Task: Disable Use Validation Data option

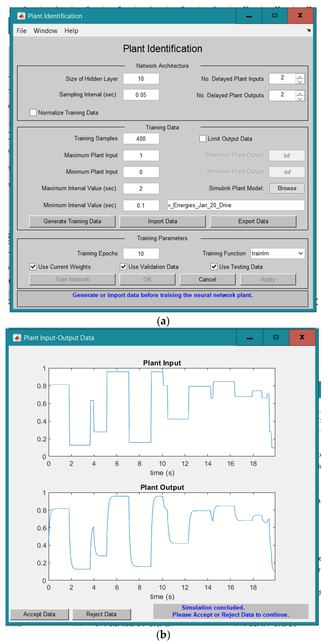Action: tap(123, 267)
